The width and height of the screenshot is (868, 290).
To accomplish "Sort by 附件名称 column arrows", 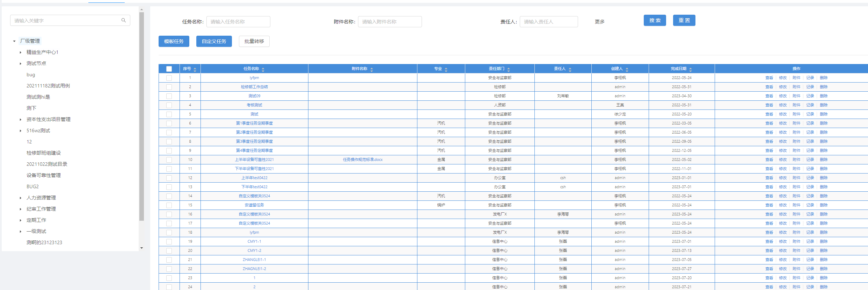I will (372, 69).
